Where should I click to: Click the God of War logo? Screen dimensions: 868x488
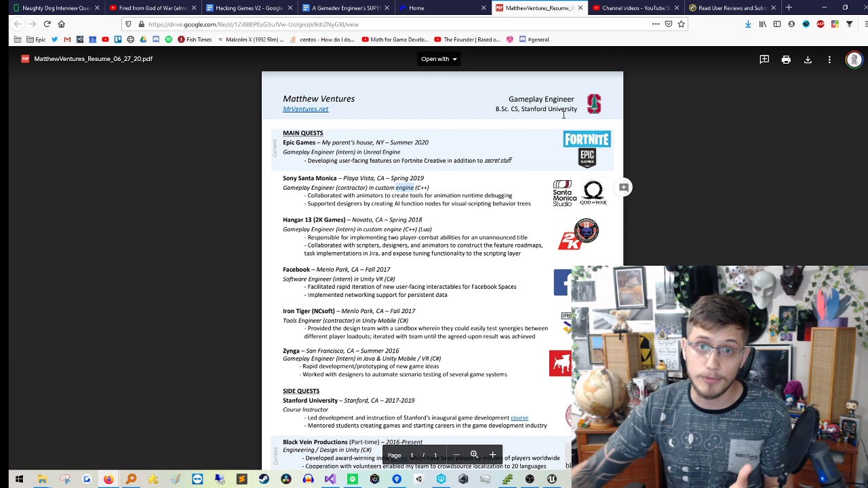(593, 193)
